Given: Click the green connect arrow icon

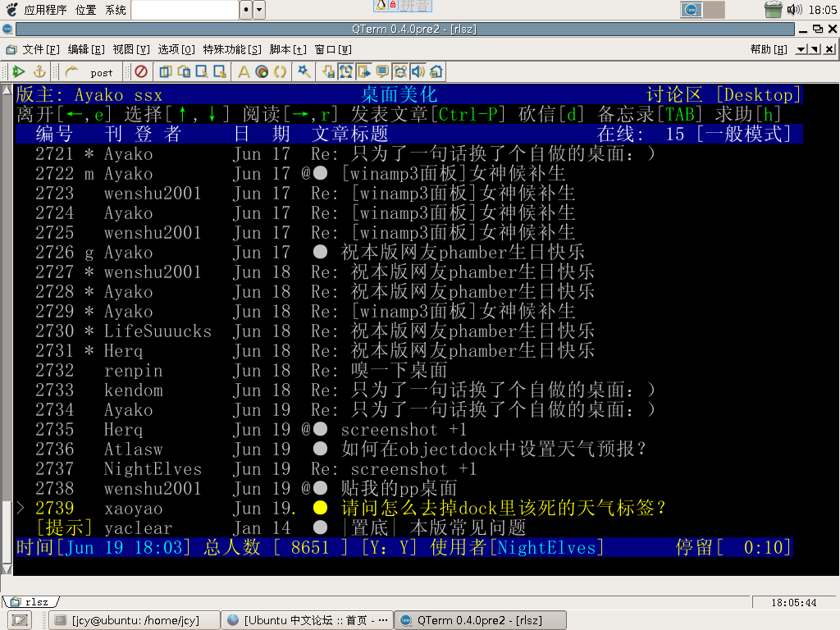Looking at the screenshot, I should [x=19, y=71].
